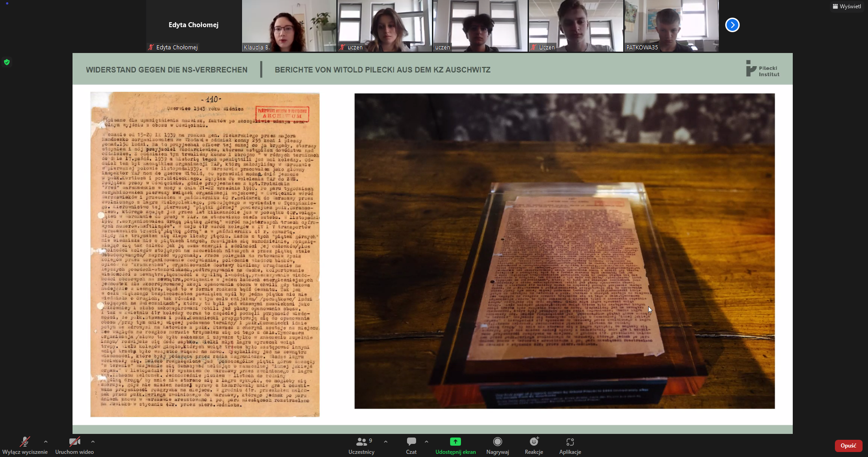The image size is (868, 457).
Task: Open the Wyświetl view menu
Action: [x=847, y=6]
